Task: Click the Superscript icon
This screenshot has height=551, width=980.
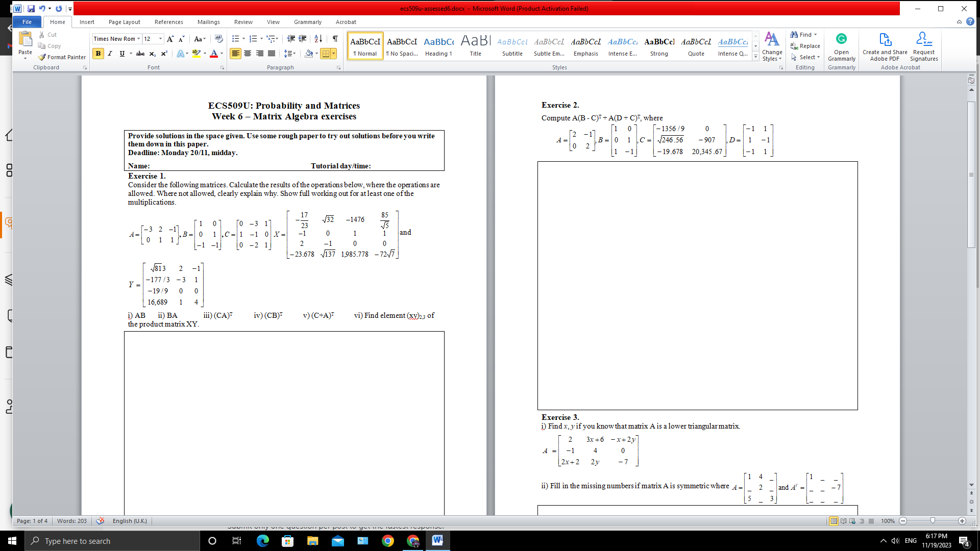Action: point(164,54)
